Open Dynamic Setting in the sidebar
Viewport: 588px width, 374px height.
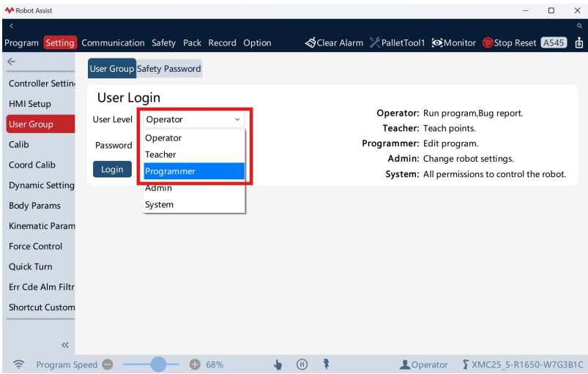[x=40, y=185]
